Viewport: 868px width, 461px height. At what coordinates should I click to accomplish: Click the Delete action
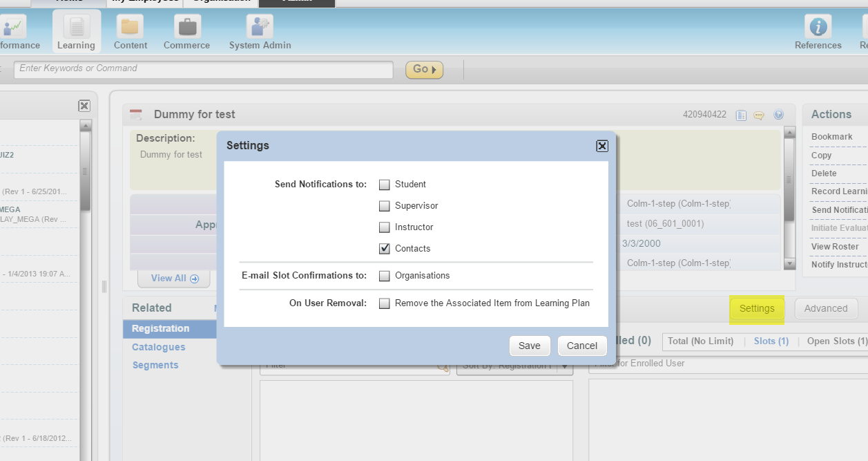[824, 173]
